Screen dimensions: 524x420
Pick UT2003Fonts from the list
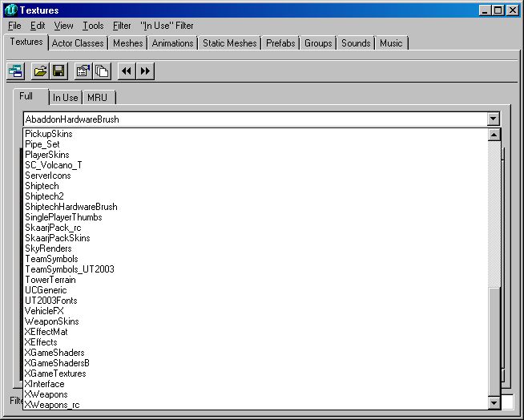click(256, 301)
